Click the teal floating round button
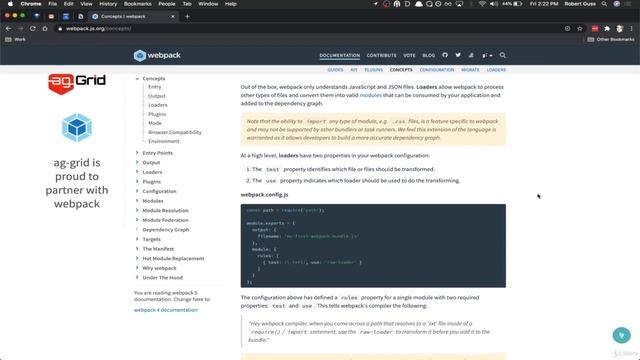The width and height of the screenshot is (640, 360). (622, 335)
